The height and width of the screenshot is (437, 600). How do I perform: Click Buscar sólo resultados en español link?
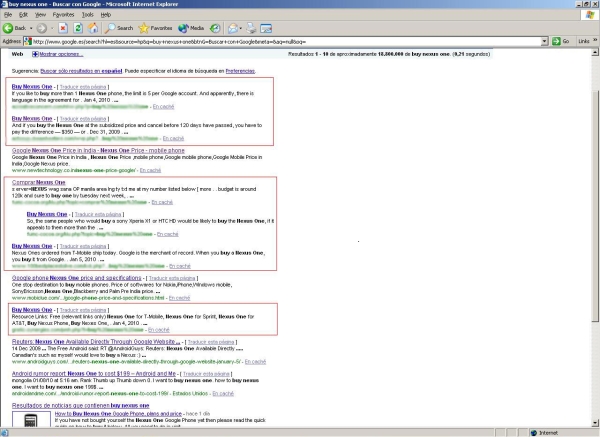(81, 71)
